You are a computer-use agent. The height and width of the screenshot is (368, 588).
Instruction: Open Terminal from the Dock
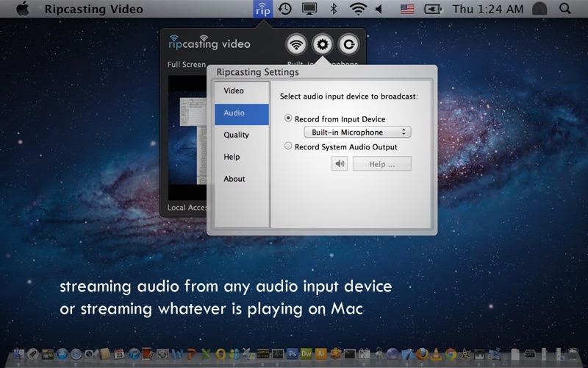[x=350, y=354]
